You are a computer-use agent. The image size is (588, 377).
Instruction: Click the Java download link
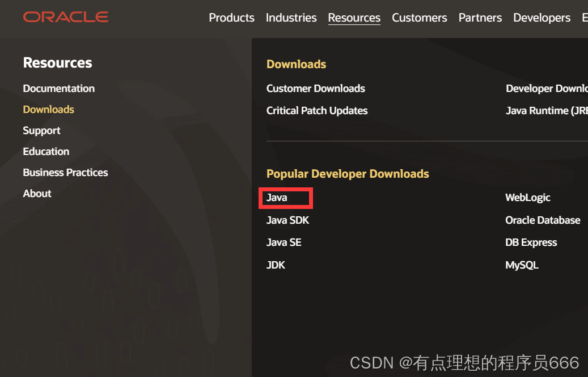pyautogui.click(x=277, y=198)
